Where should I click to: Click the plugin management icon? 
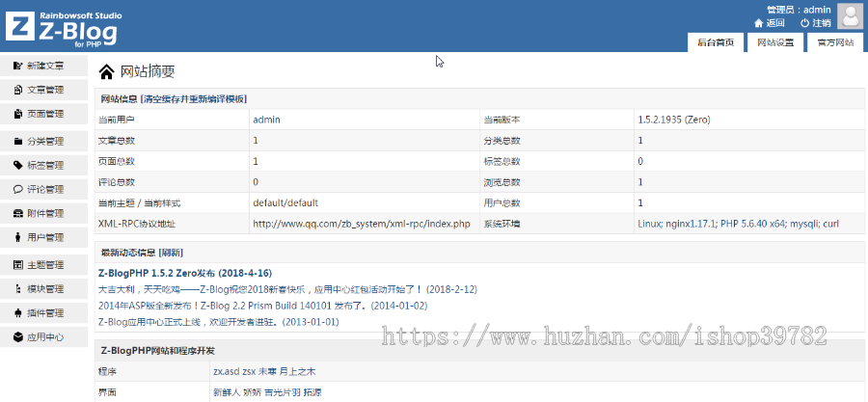(x=17, y=313)
